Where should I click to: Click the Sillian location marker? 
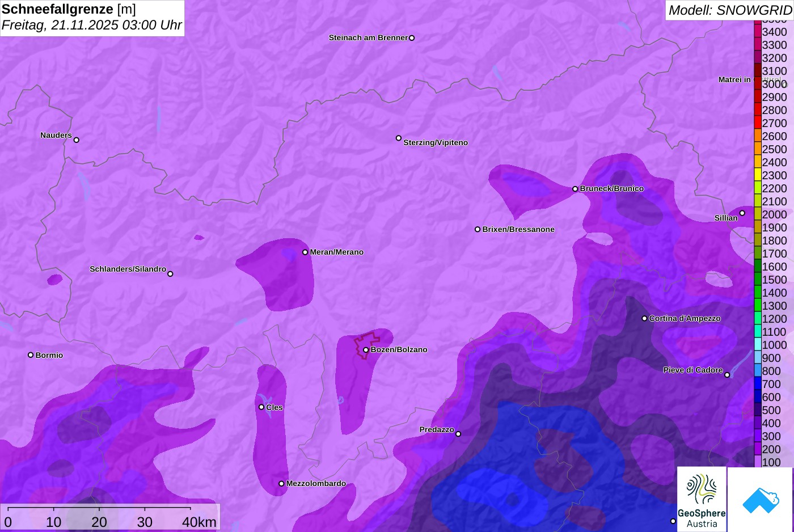742,213
